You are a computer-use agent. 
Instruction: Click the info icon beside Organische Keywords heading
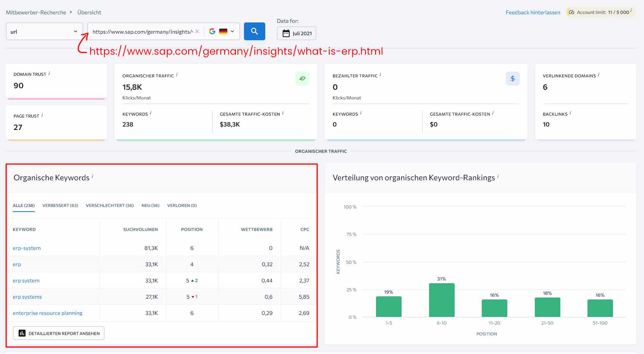93,176
